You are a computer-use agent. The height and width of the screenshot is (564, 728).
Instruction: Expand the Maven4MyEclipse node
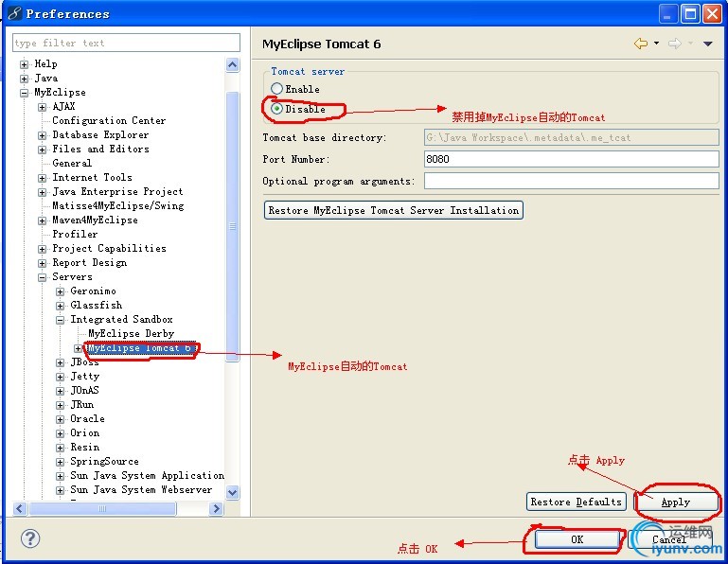pos(43,220)
